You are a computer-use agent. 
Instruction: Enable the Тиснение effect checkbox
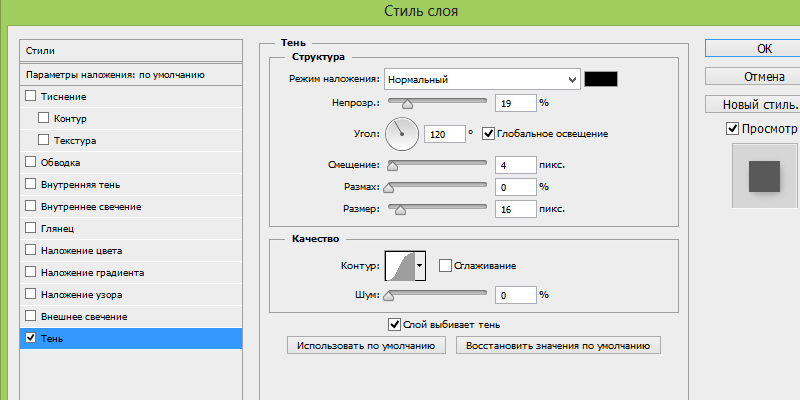[30, 96]
